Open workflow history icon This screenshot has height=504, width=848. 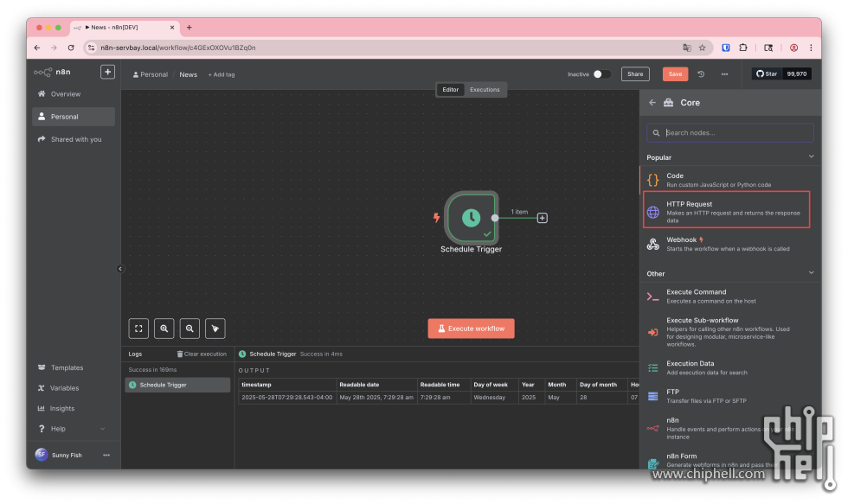[x=701, y=74]
